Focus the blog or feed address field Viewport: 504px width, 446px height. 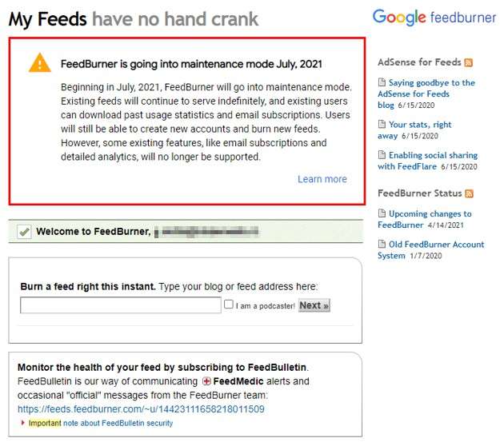(x=120, y=305)
